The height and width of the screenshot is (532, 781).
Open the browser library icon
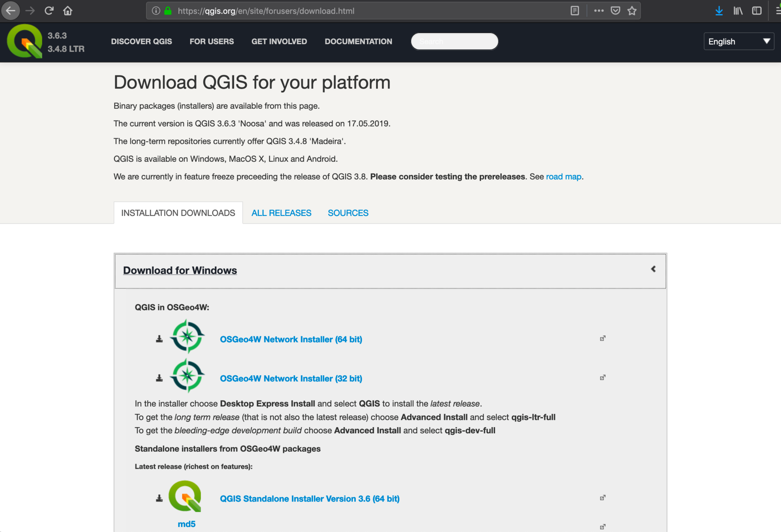click(738, 11)
